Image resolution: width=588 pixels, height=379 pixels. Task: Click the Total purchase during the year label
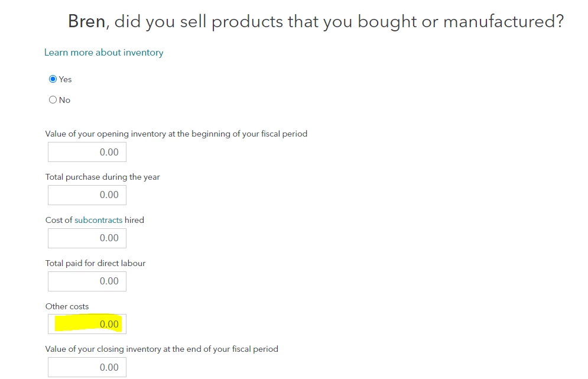tap(102, 177)
